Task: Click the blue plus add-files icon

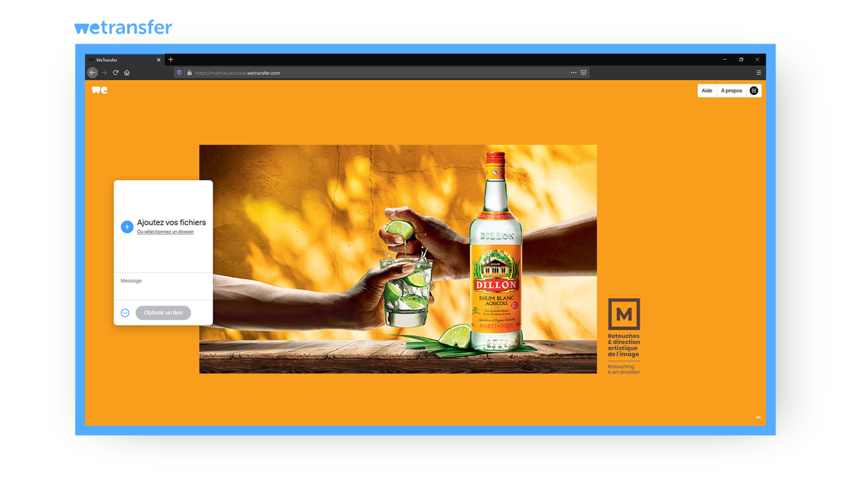Action: (127, 227)
